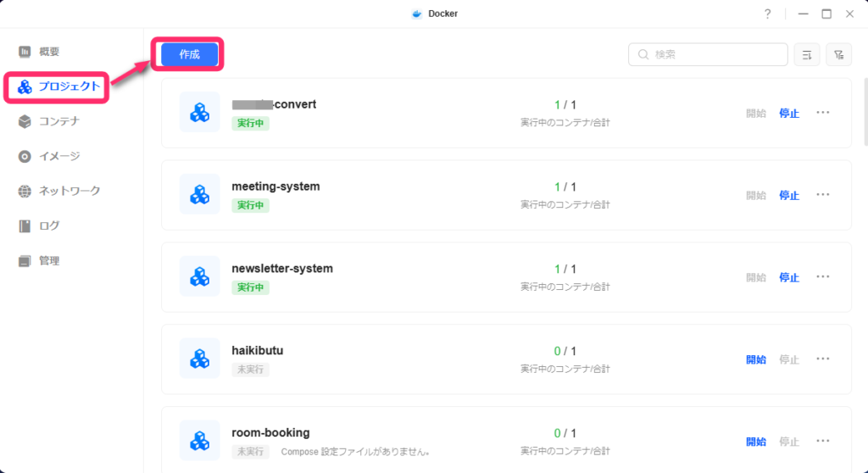The image size is (868, 473).
Task: Open the イメージ images section
Action: click(48, 156)
